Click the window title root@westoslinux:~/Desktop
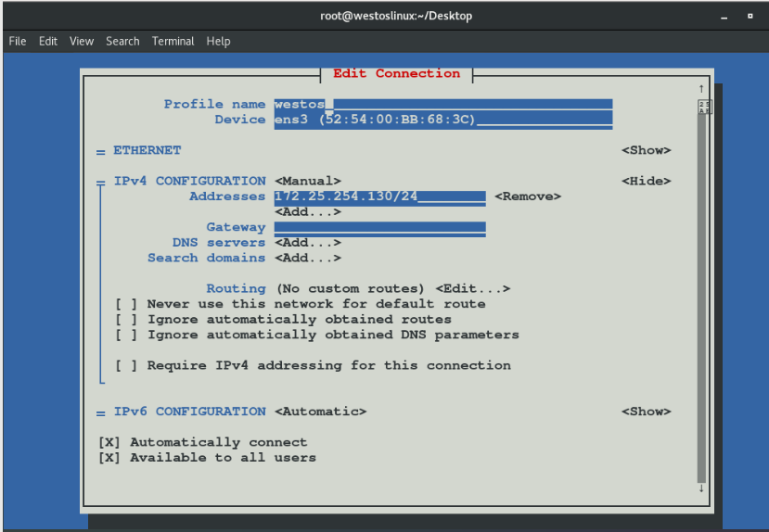769x532 pixels. 396,16
